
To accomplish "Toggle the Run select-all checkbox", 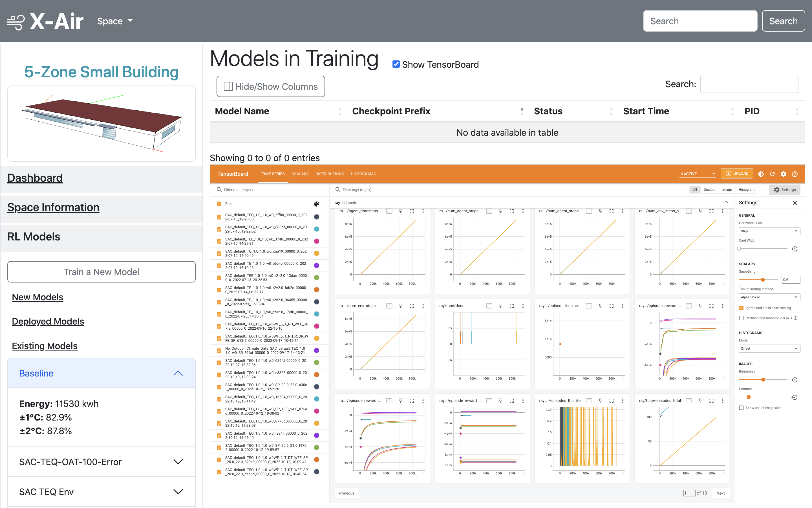I will (219, 204).
